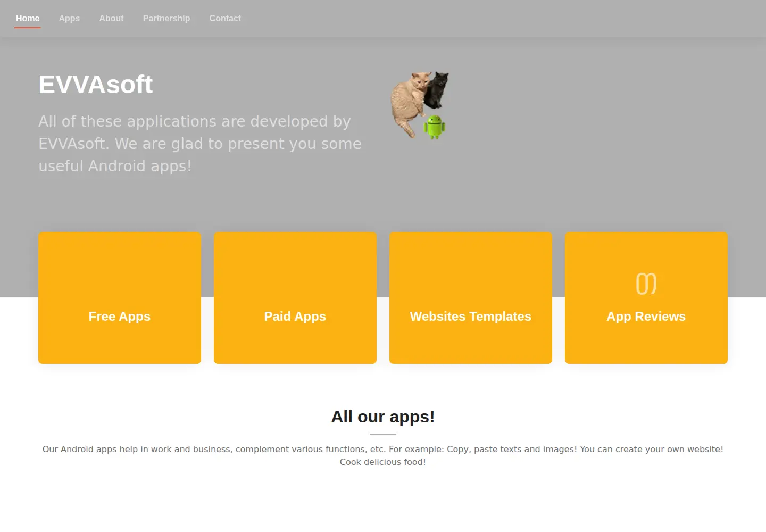Go to the About page

pyautogui.click(x=111, y=18)
